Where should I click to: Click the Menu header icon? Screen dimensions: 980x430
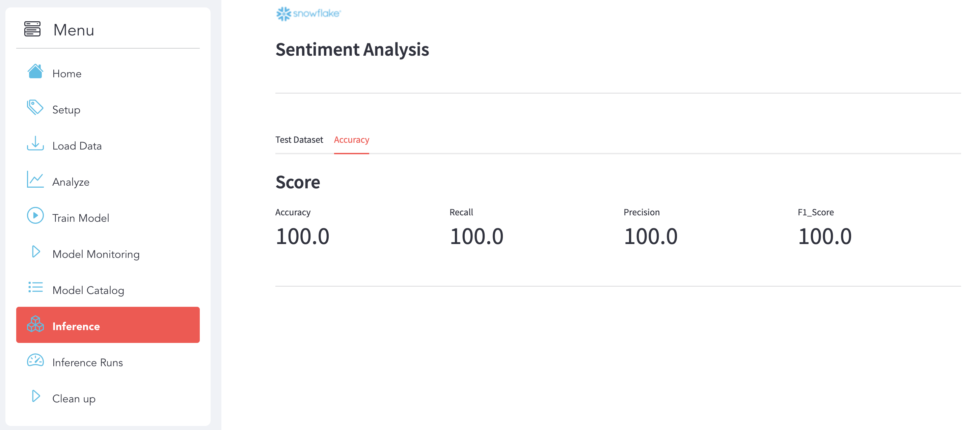point(32,29)
